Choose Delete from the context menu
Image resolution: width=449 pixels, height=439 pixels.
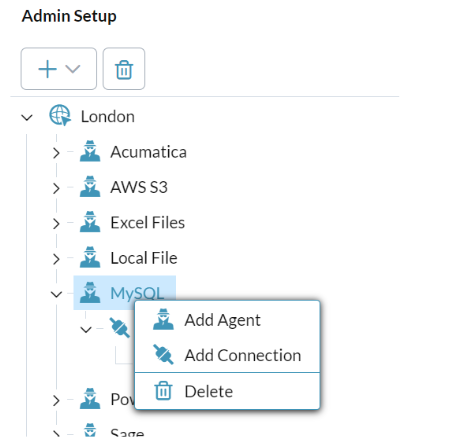[x=227, y=391]
